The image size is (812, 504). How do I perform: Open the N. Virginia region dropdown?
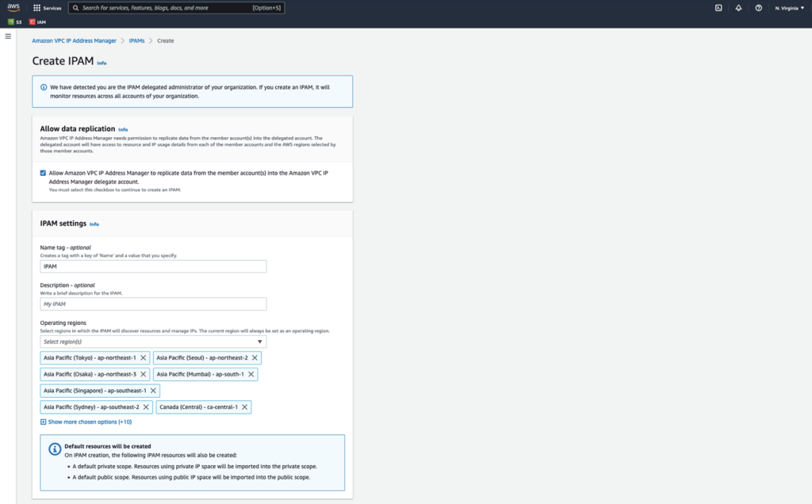(789, 8)
